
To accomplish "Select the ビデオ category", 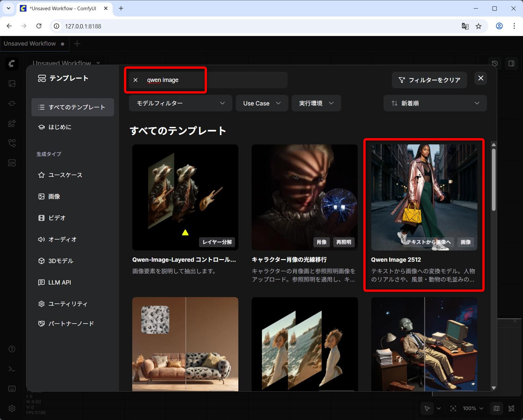I will [x=57, y=218].
